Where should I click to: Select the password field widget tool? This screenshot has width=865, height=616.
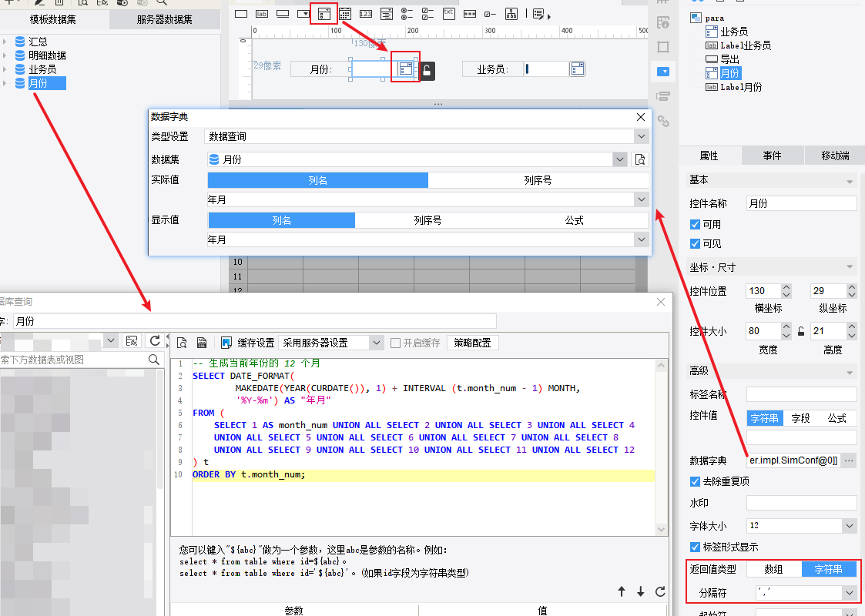[470, 14]
